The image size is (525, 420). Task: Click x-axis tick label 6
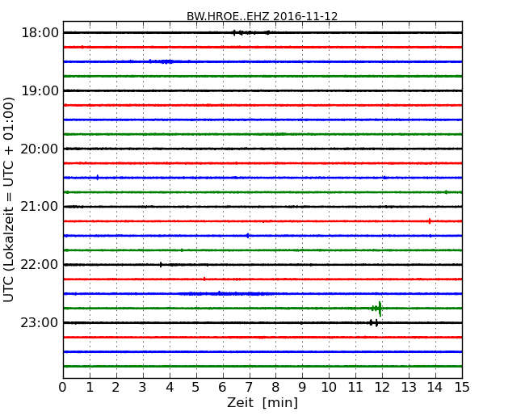tap(223, 388)
